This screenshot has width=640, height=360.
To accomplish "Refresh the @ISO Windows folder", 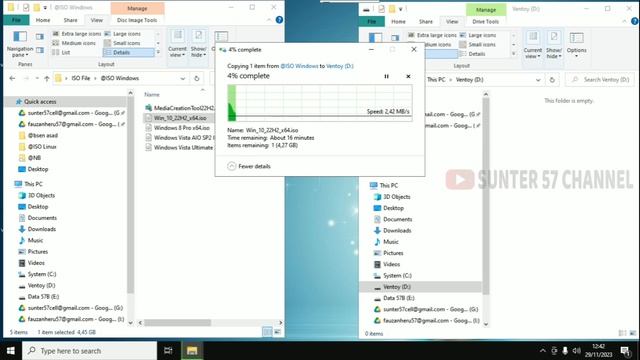I will [197, 78].
